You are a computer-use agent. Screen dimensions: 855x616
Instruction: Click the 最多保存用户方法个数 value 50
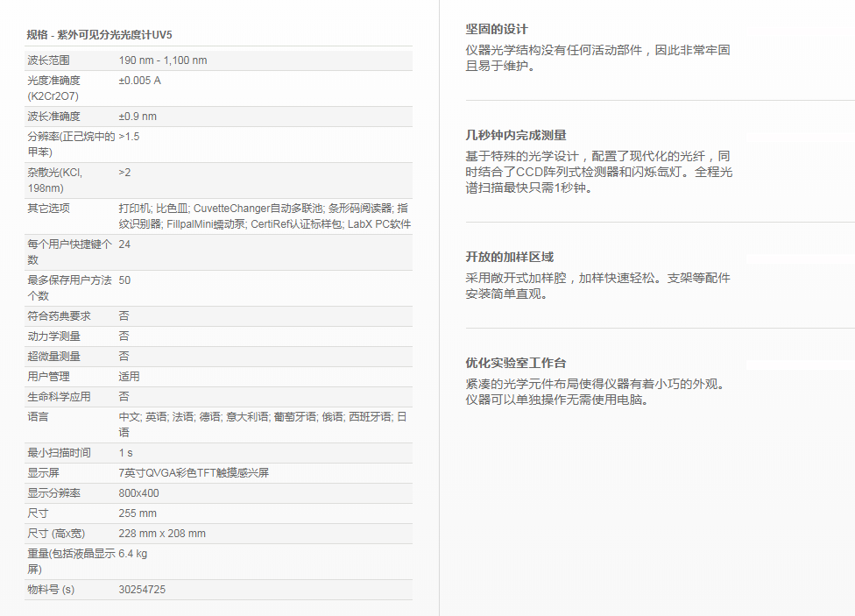124,280
